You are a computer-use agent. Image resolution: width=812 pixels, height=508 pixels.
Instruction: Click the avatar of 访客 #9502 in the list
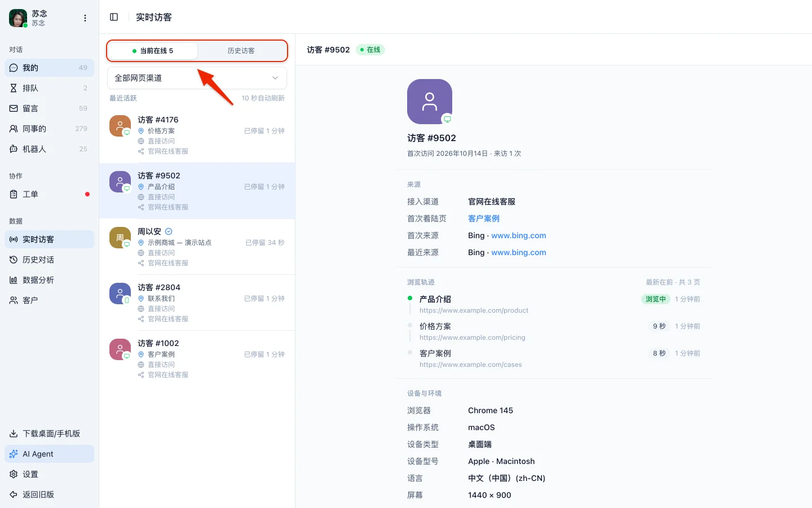[x=120, y=182]
